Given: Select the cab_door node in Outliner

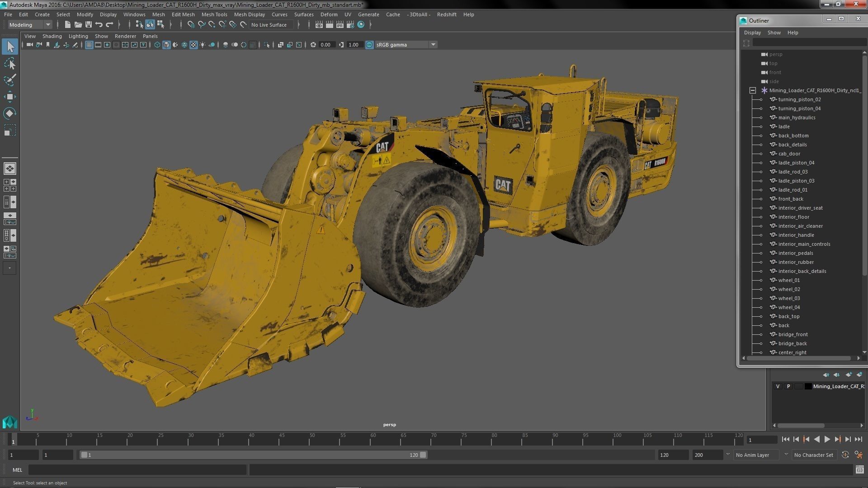Looking at the screenshot, I should (789, 154).
